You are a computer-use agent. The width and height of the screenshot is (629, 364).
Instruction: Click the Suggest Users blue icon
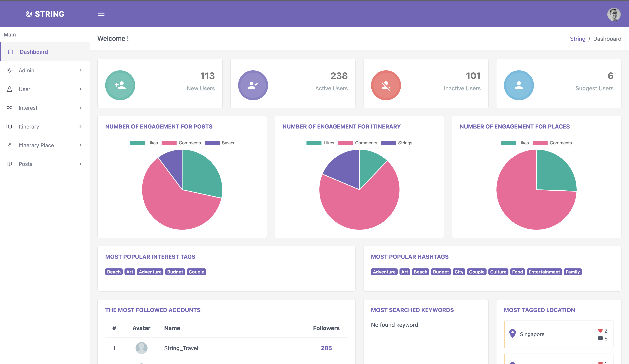tap(519, 85)
